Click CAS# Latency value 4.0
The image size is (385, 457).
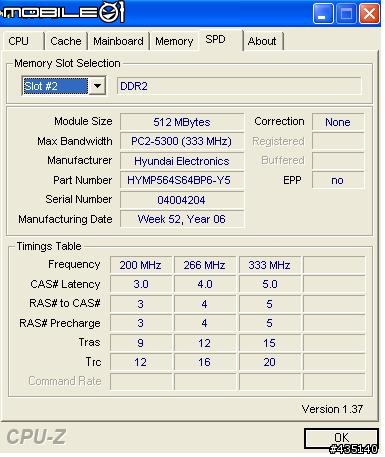[205, 284]
